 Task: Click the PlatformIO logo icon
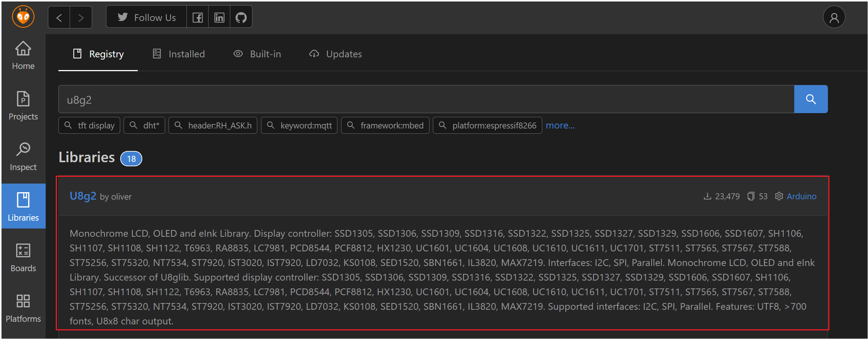(23, 17)
